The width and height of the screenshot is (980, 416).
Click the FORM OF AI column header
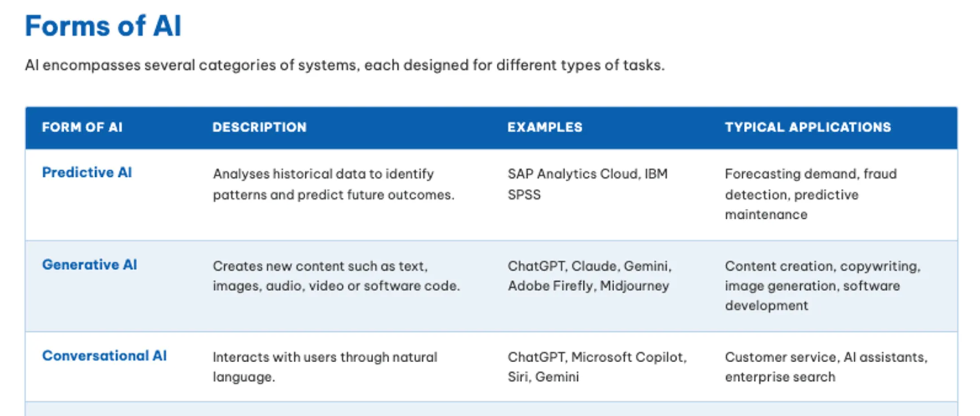pos(82,127)
